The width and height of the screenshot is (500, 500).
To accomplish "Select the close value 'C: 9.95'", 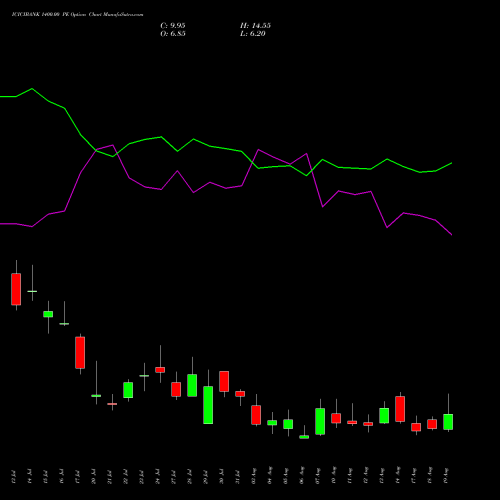I will 173,26.
